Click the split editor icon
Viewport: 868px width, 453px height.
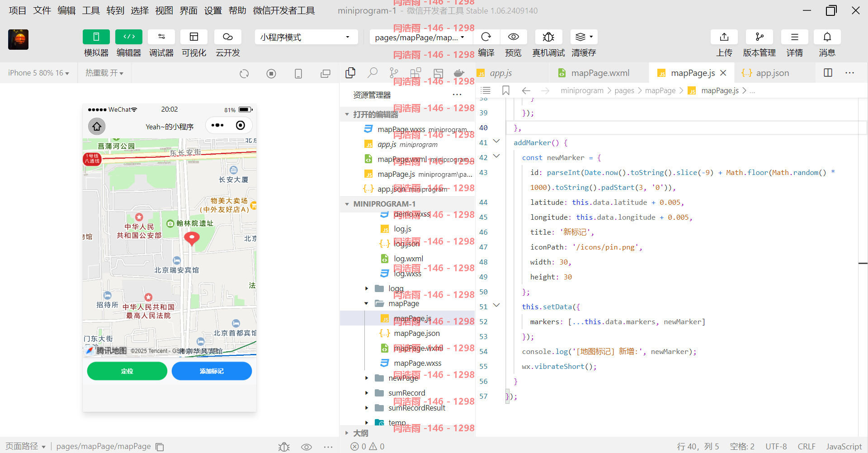click(x=828, y=73)
